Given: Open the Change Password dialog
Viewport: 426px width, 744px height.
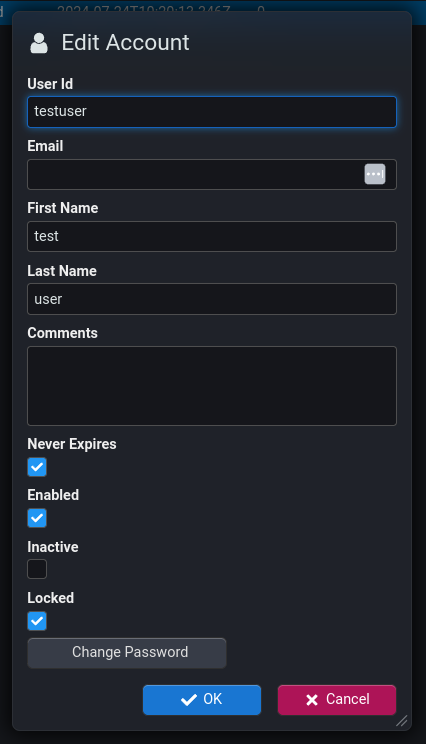Looking at the screenshot, I should coord(127,653).
